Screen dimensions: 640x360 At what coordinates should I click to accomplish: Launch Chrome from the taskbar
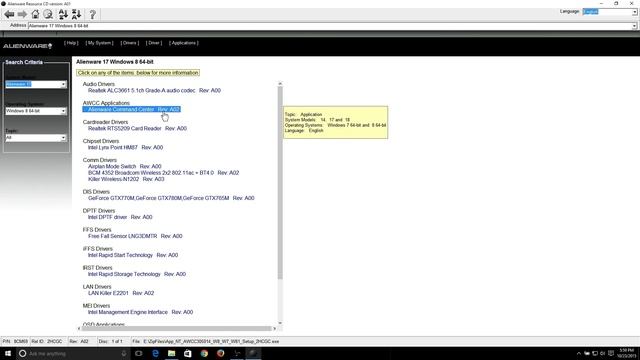point(204,353)
